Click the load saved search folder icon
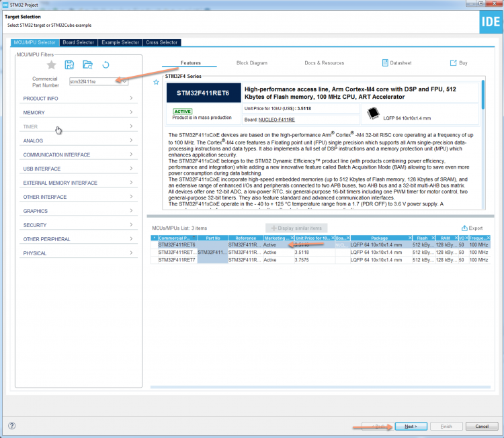 (87, 65)
